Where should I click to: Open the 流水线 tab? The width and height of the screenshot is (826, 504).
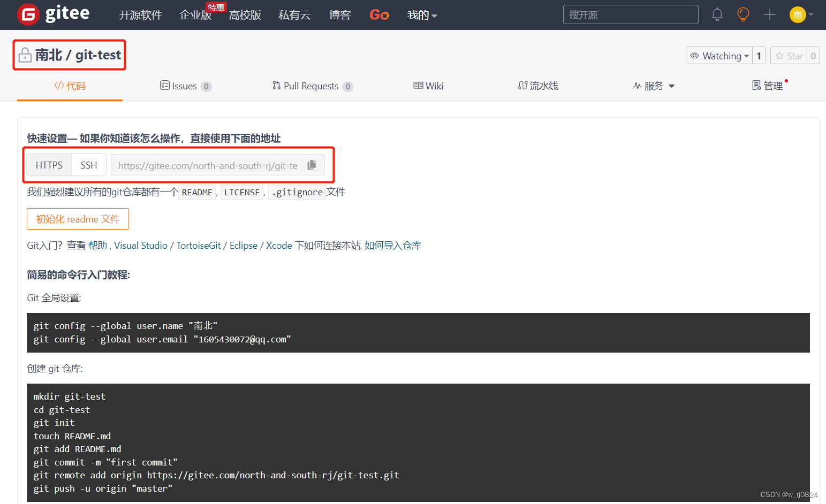(x=538, y=86)
